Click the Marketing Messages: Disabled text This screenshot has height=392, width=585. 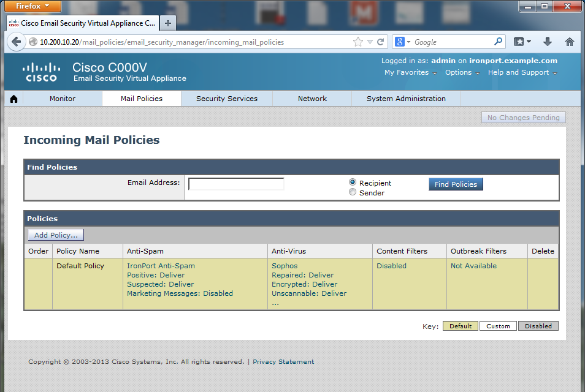180,293
